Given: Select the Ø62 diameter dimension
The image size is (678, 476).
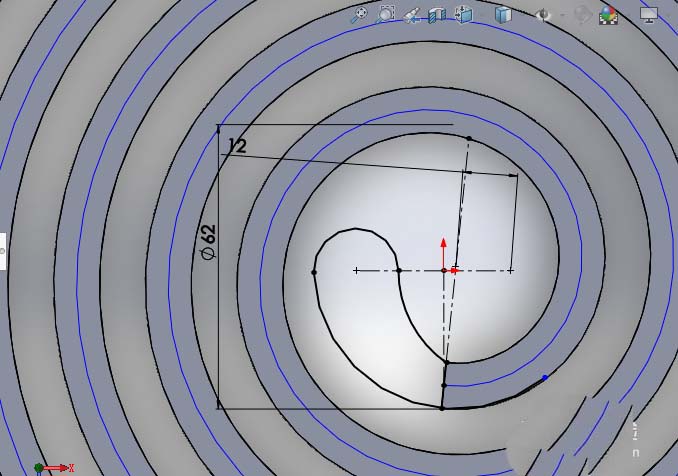Looking at the screenshot, I should [x=209, y=242].
